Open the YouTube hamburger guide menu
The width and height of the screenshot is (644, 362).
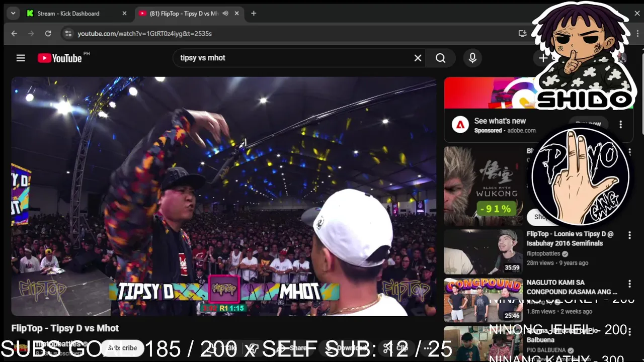tap(21, 58)
